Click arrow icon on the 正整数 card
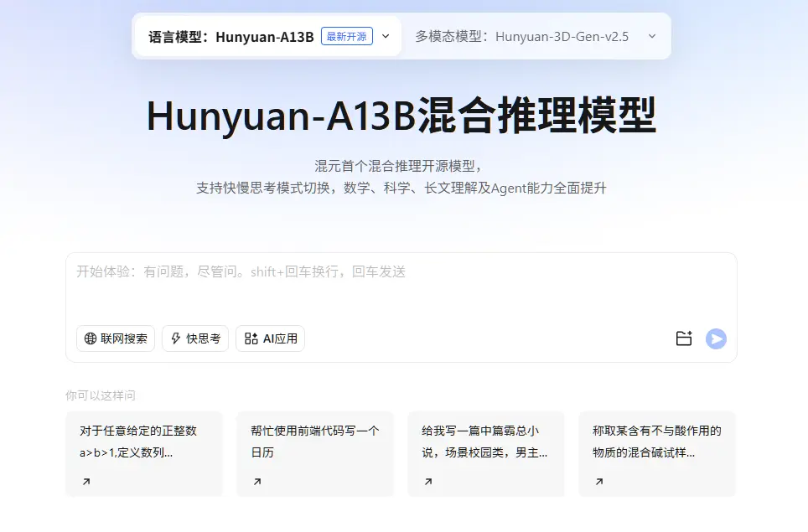Viewport: 808px width, 532px height. (86, 482)
